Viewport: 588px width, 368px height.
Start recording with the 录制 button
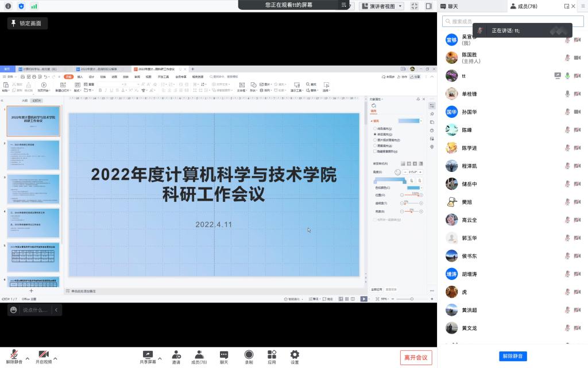(x=249, y=355)
